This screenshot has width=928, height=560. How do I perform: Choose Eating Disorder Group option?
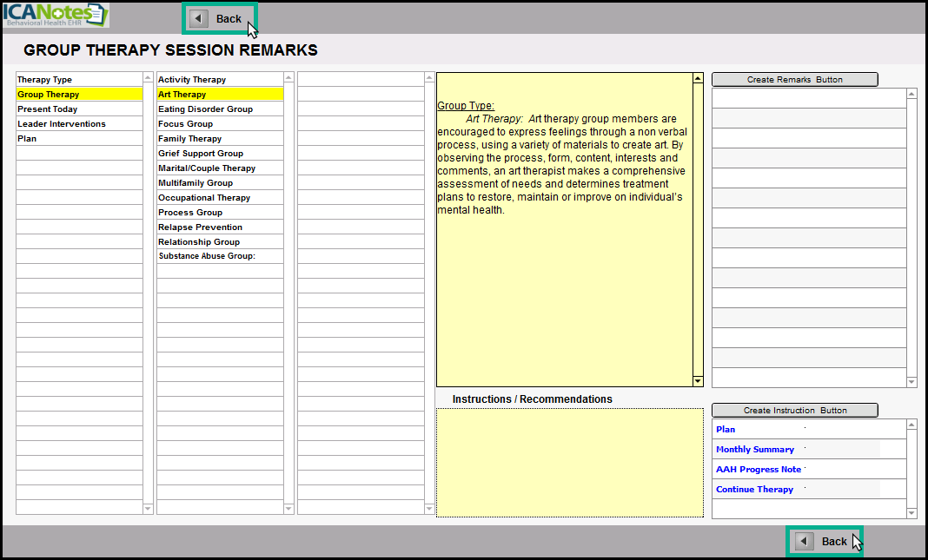pyautogui.click(x=205, y=109)
